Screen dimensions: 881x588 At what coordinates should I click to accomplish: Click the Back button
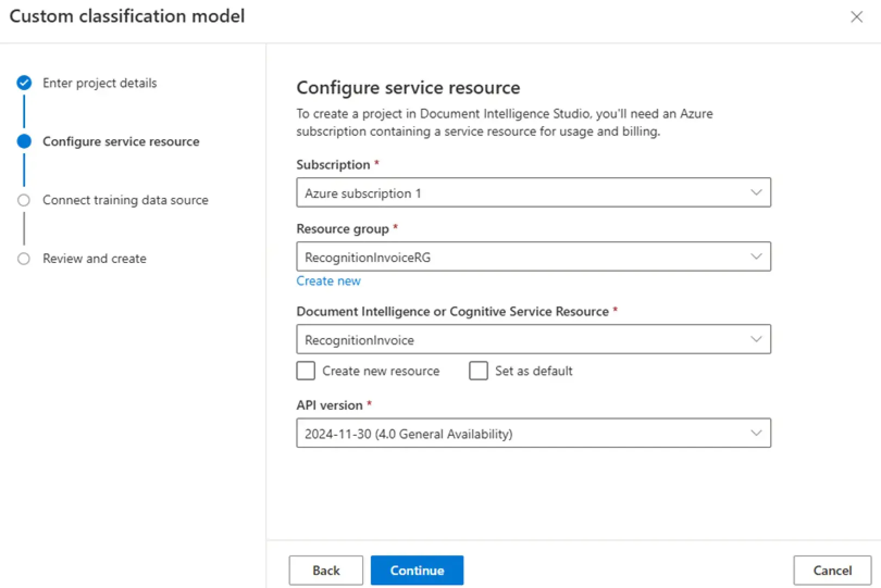click(x=326, y=570)
